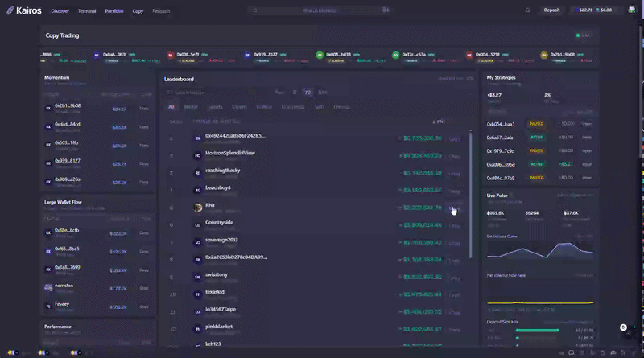Click the LO avatar of lo34567Taipe
The image size is (644, 358).
click(197, 311)
